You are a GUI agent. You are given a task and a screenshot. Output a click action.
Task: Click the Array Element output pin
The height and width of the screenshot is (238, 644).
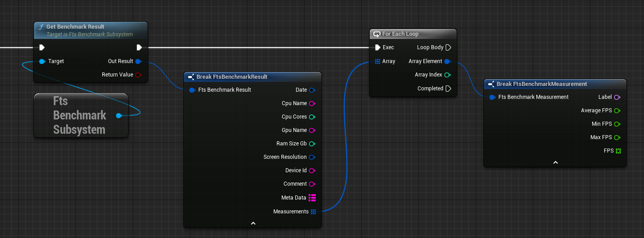pyautogui.click(x=447, y=61)
